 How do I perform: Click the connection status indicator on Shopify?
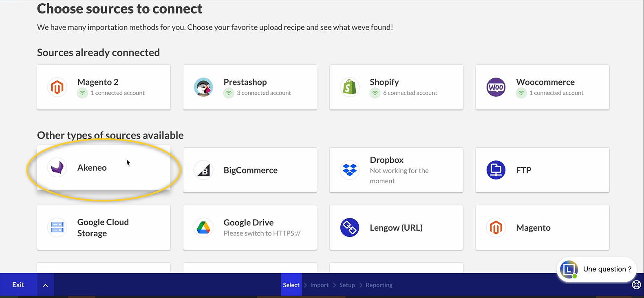(375, 93)
